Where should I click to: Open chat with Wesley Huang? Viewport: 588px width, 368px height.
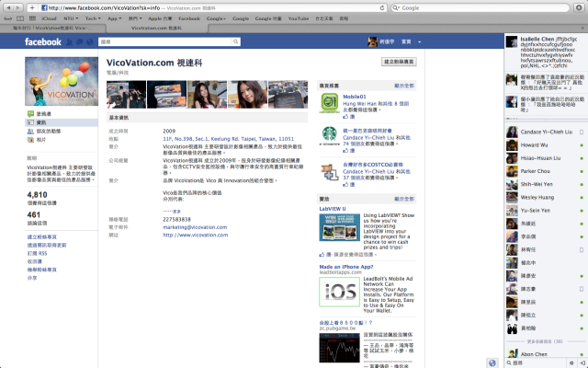tap(546, 197)
